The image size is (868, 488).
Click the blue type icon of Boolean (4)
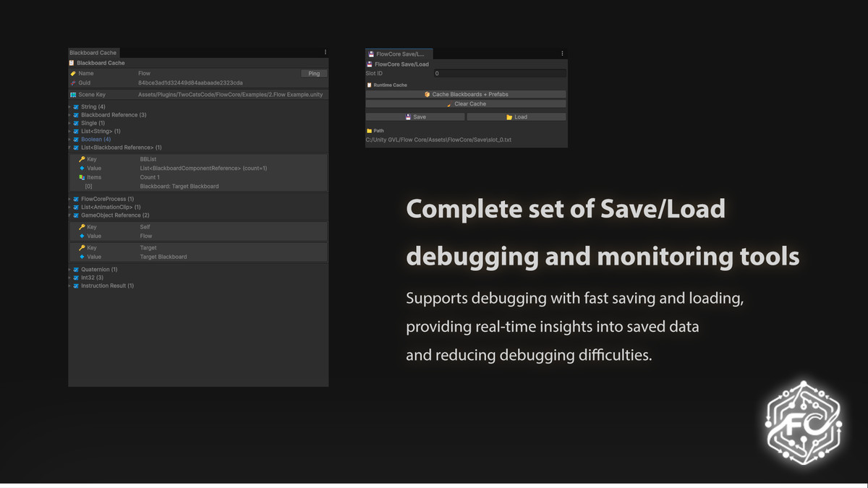pyautogui.click(x=76, y=140)
